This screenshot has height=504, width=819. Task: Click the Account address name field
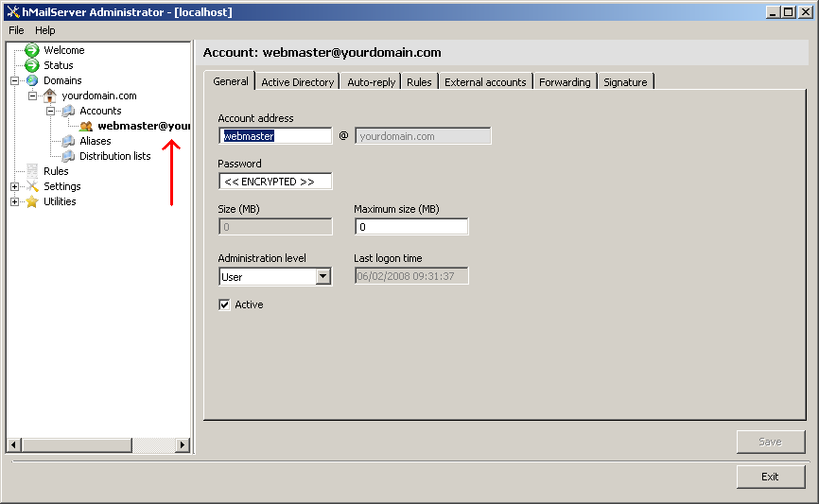click(275, 136)
